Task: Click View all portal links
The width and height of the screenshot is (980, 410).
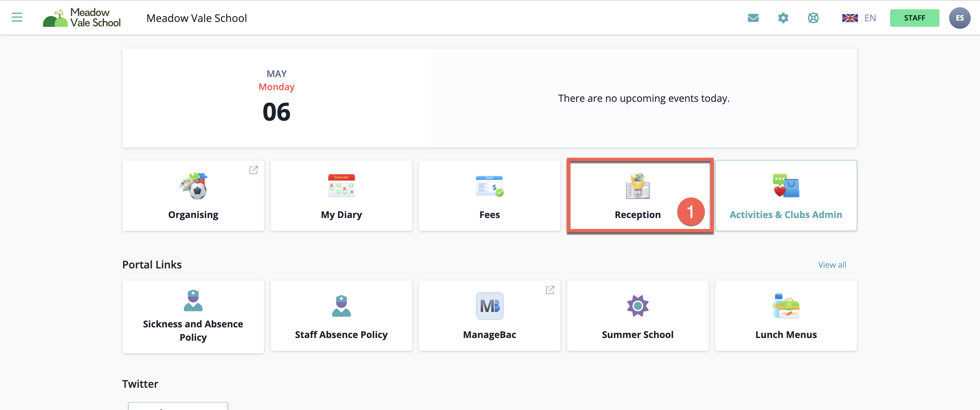Action: 832,265
